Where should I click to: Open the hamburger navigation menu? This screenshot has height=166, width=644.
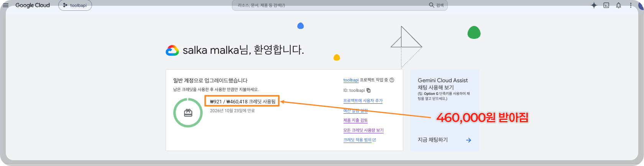point(5,5)
